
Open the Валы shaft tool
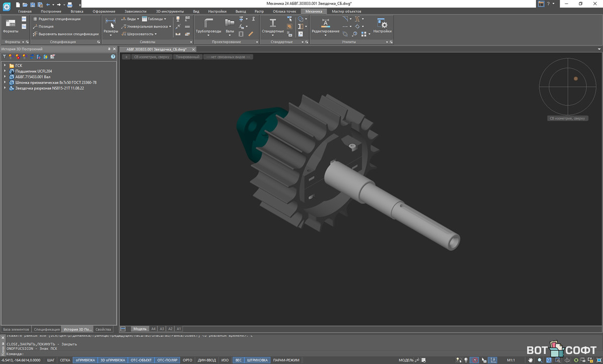pos(230,26)
